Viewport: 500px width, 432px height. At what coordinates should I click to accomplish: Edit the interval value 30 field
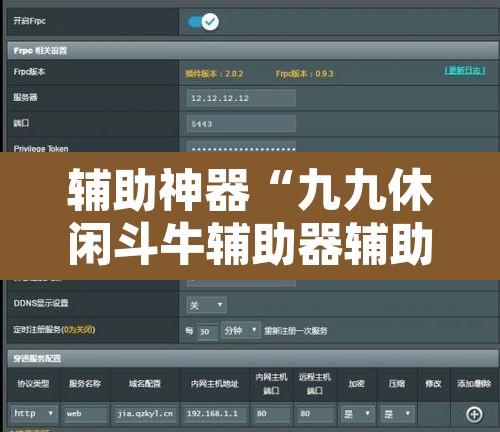coord(207,332)
